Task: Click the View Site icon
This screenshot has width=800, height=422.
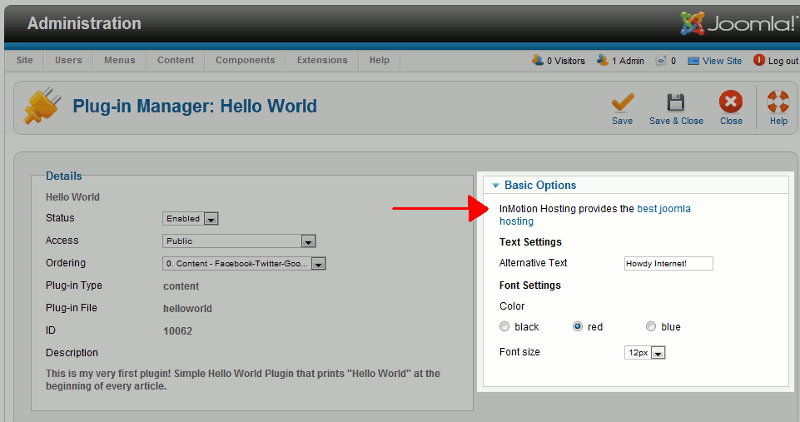Action: coord(693,61)
